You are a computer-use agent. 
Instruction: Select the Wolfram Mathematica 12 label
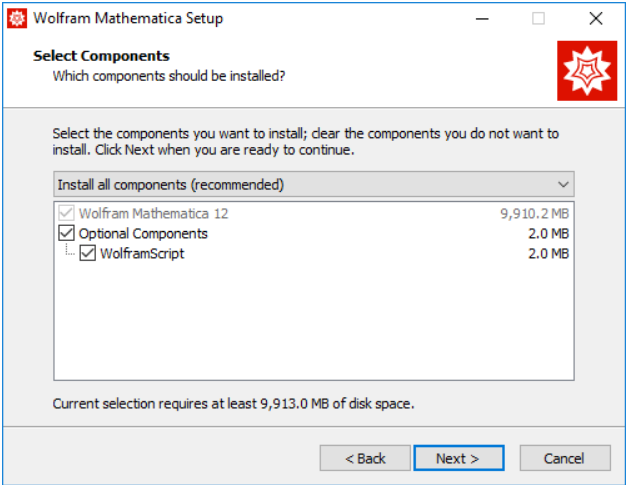click(154, 213)
